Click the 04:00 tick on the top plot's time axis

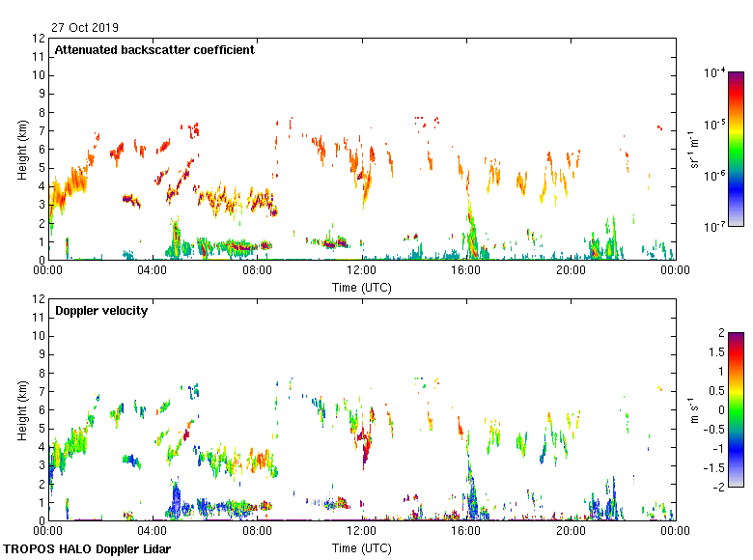coord(153,270)
